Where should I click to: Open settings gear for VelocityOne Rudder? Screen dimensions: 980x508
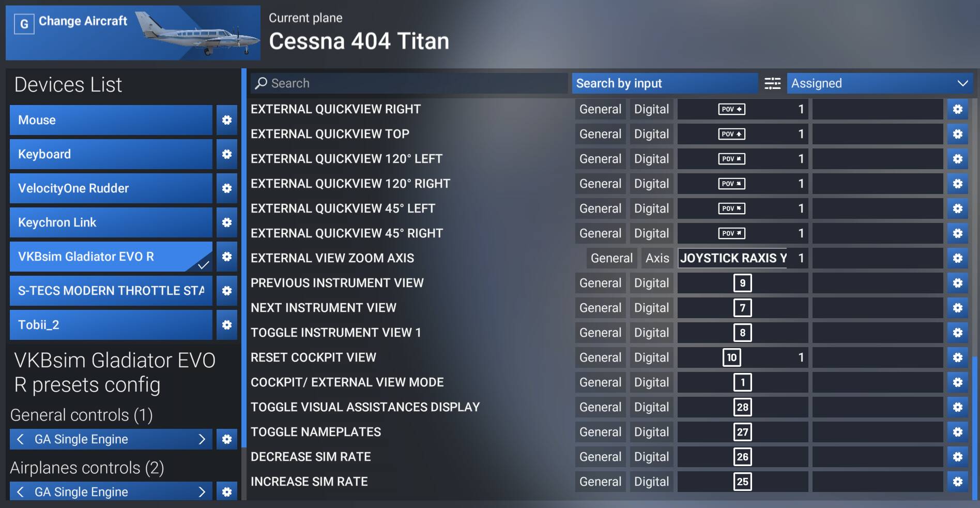[x=226, y=188]
